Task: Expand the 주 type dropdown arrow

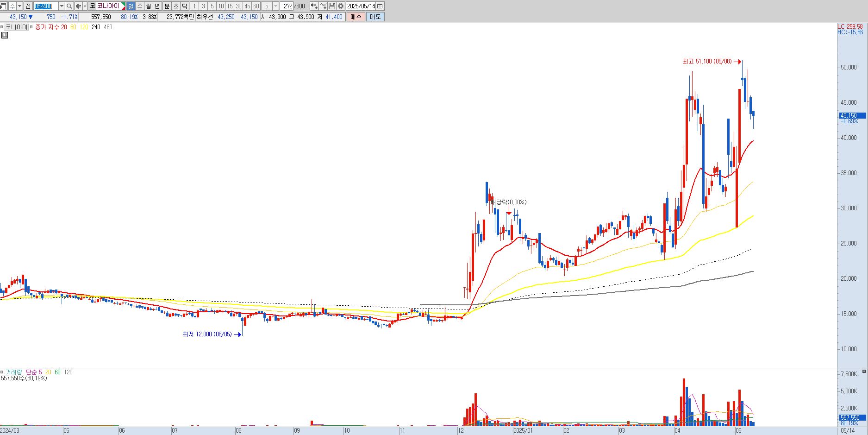Action: pos(19,6)
